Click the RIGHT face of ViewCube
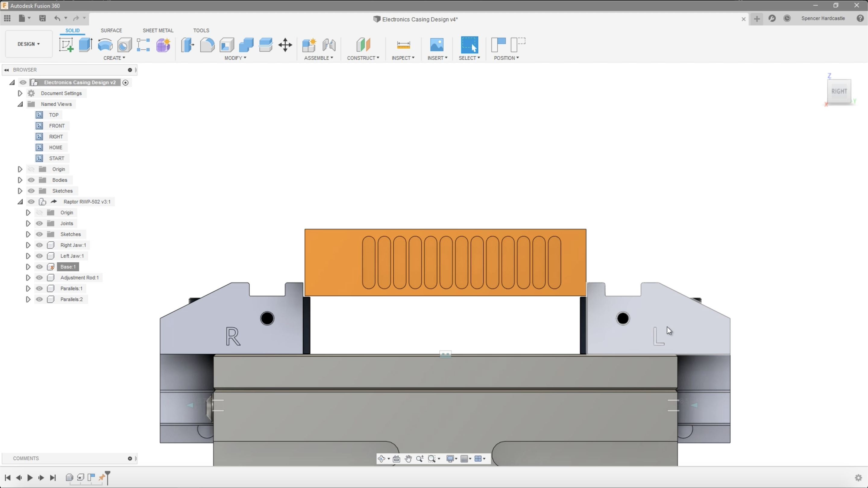 click(x=839, y=92)
